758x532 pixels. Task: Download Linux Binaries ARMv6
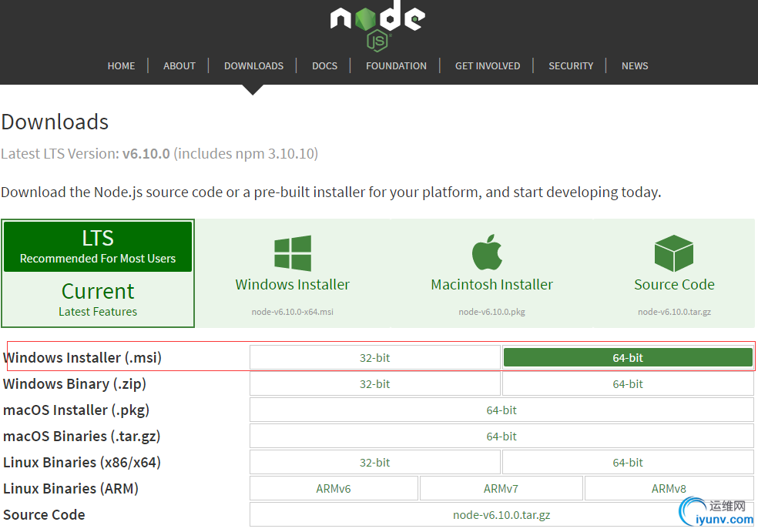point(334,489)
